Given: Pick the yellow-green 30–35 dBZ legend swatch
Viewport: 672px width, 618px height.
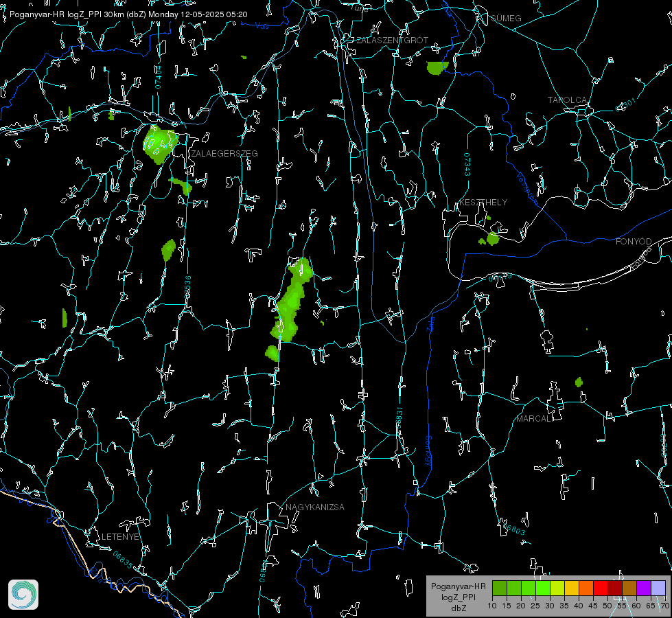Looking at the screenshot, I should 557,588.
